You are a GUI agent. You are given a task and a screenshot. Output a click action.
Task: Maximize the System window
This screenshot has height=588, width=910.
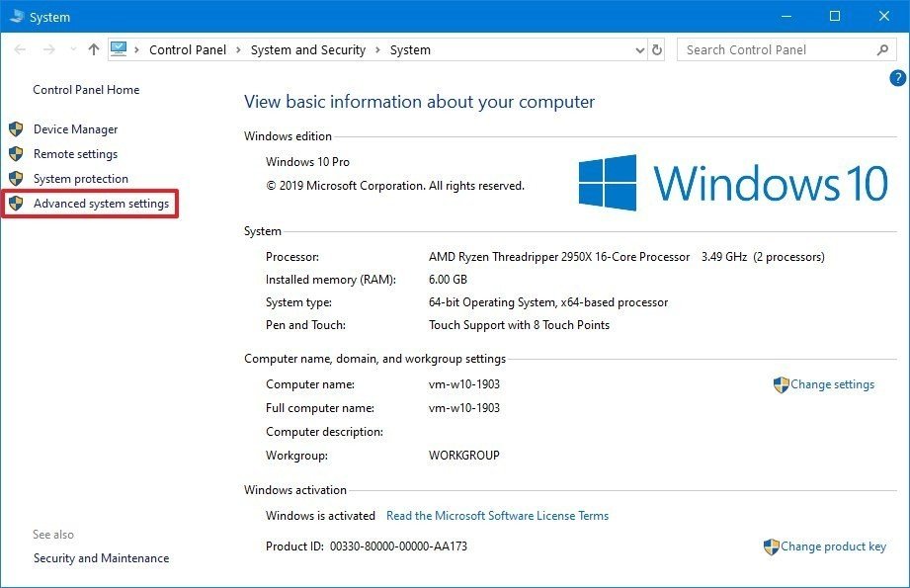[835, 16]
